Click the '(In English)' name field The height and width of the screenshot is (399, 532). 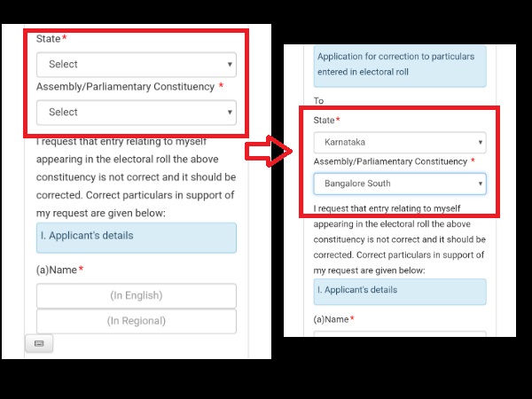(137, 295)
